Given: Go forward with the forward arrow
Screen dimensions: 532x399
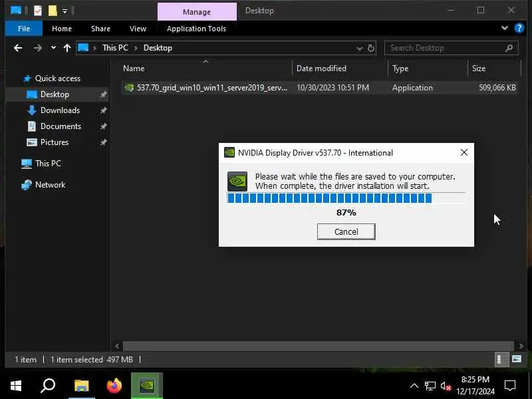Looking at the screenshot, I should pos(37,48).
